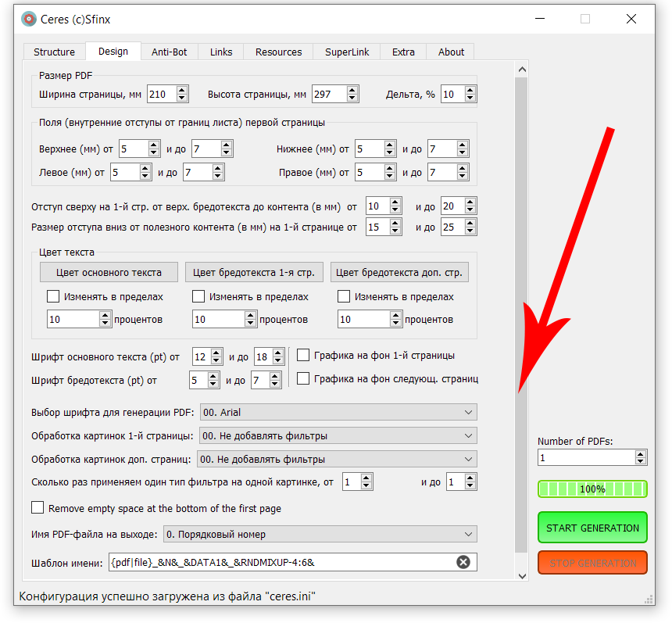Open the SuperLink tab
Image resolution: width=672 pixels, height=623 pixels.
(x=347, y=52)
